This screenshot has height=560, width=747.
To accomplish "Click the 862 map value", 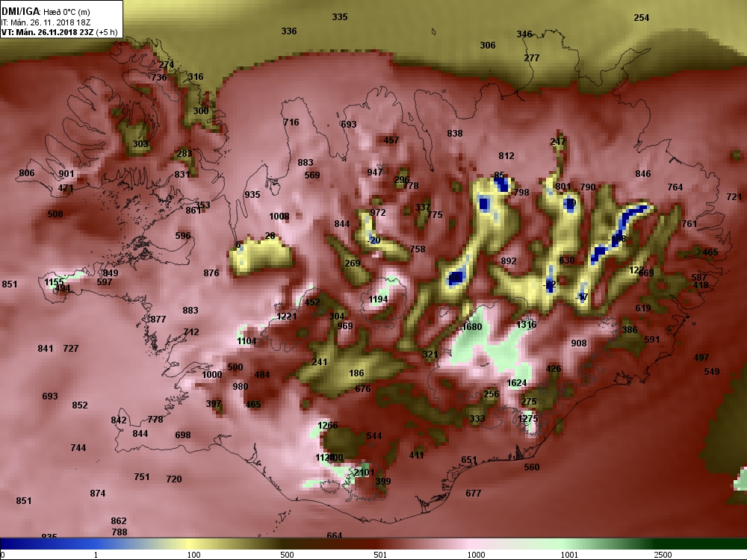I will 119,521.
